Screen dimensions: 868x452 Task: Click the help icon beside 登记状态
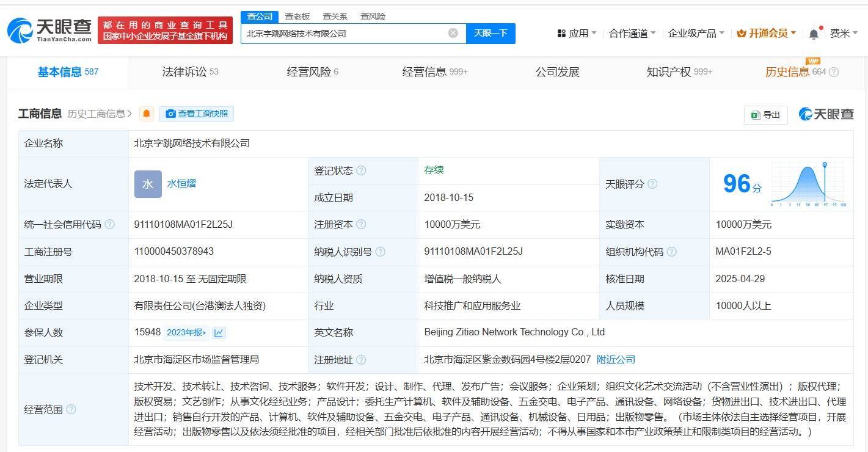pyautogui.click(x=361, y=170)
